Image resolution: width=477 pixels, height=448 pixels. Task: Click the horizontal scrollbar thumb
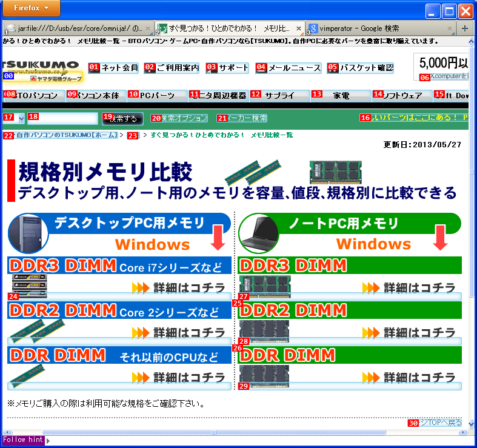[214, 432]
